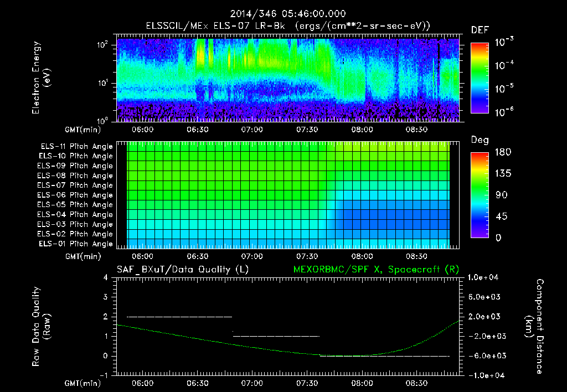Click the timestamp title 2014/346 05:46:00.000
The height and width of the screenshot is (392, 567).
pos(288,14)
